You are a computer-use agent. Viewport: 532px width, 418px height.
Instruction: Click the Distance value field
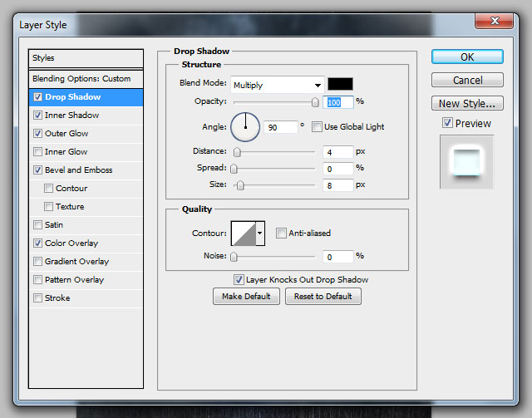[338, 152]
